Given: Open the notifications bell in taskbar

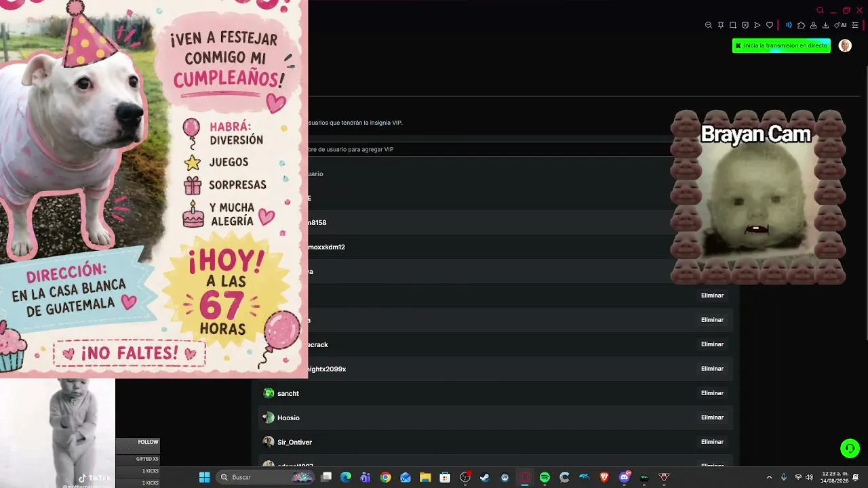Looking at the screenshot, I should 856,477.
